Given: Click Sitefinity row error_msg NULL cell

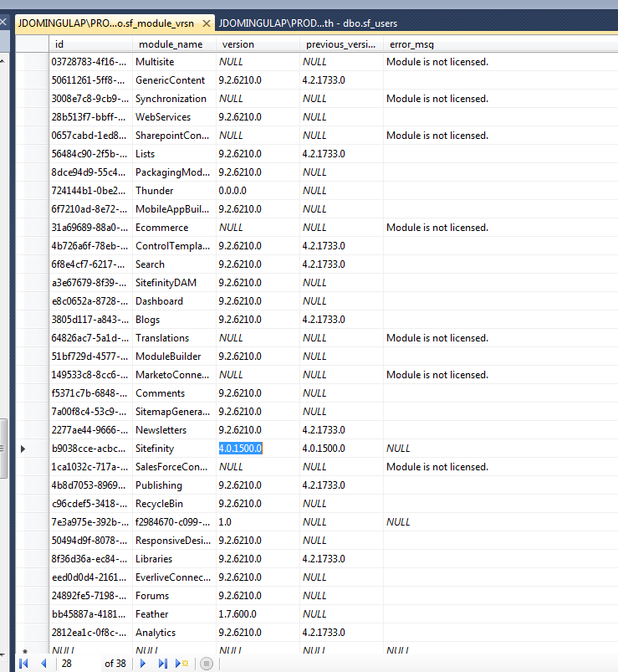Looking at the screenshot, I should [x=500, y=449].
